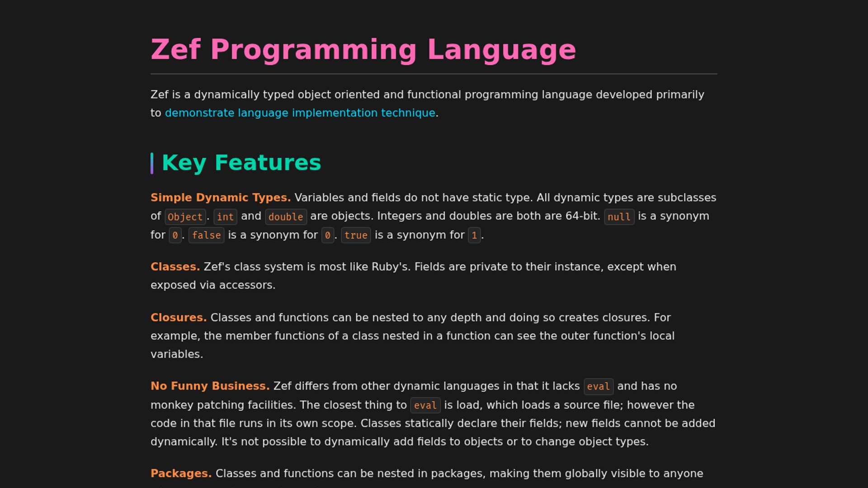Click the true inline code tag
Image resolution: width=868 pixels, height=488 pixels.
[356, 235]
